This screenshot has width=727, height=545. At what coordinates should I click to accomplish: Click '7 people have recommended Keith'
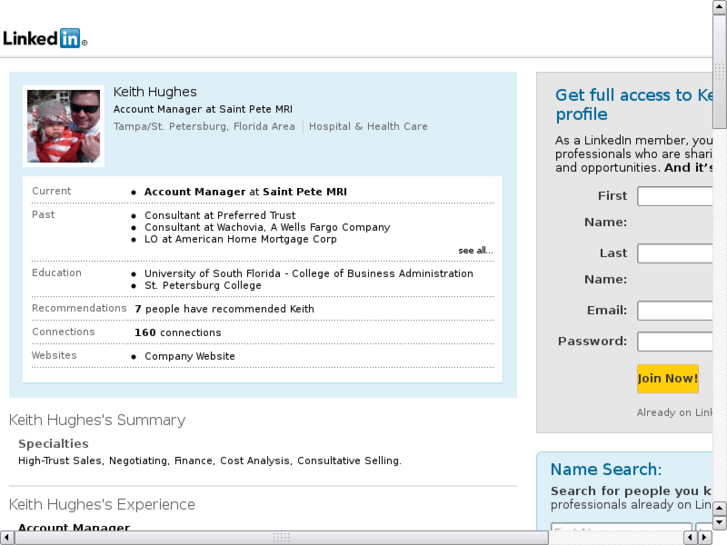click(x=224, y=309)
